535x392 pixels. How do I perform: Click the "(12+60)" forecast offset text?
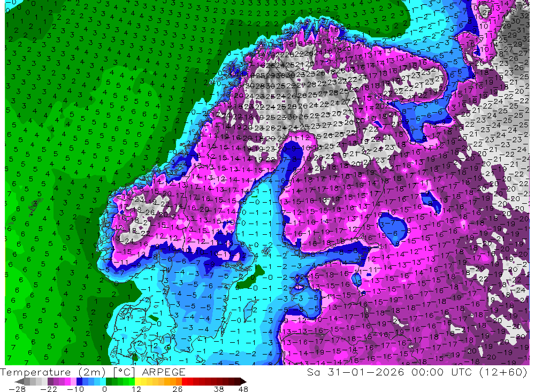(503, 372)
